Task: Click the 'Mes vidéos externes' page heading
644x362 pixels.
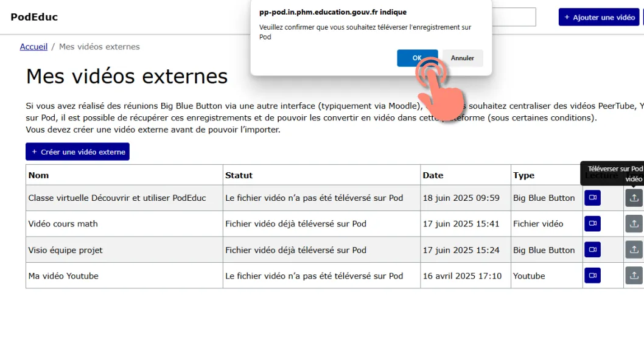Action: tap(127, 76)
